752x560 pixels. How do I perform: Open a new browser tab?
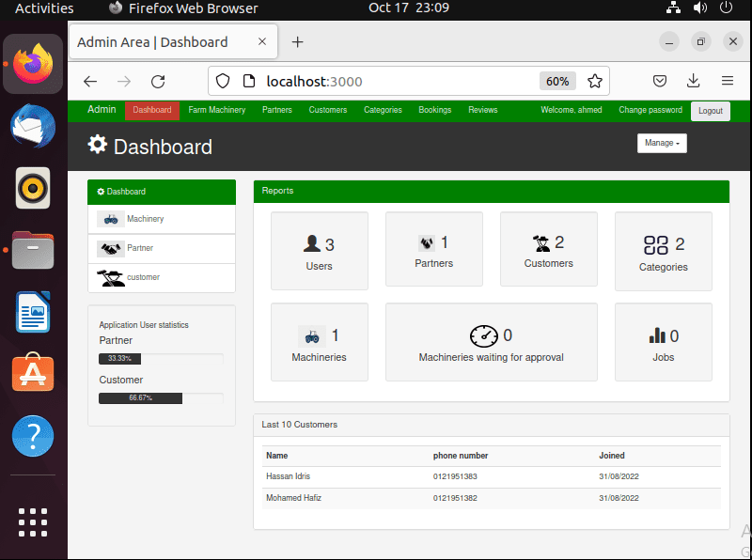pos(298,42)
